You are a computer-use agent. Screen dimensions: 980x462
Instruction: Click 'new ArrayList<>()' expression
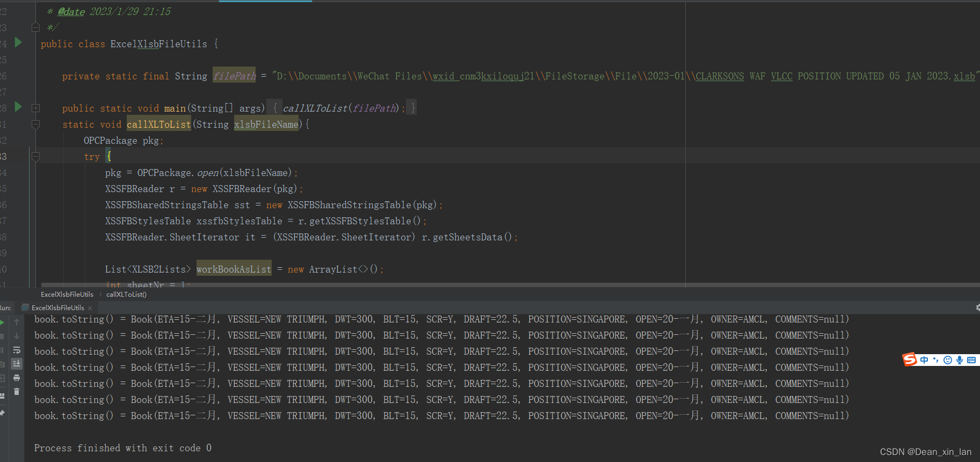(333, 269)
